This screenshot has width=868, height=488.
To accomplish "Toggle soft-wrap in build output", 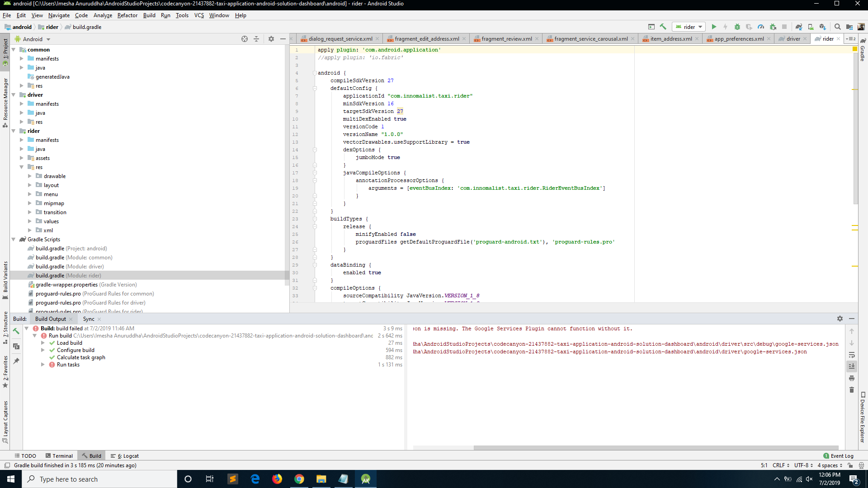I will (852, 355).
